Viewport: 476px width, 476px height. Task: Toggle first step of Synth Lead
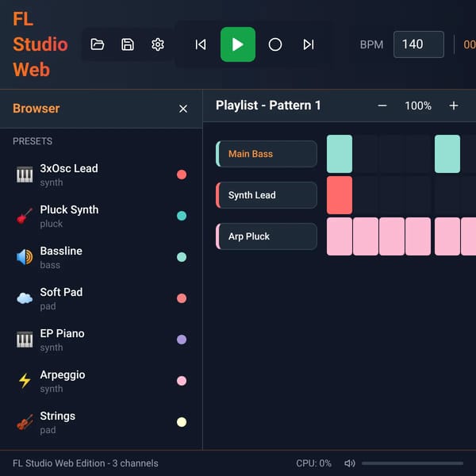pos(340,195)
